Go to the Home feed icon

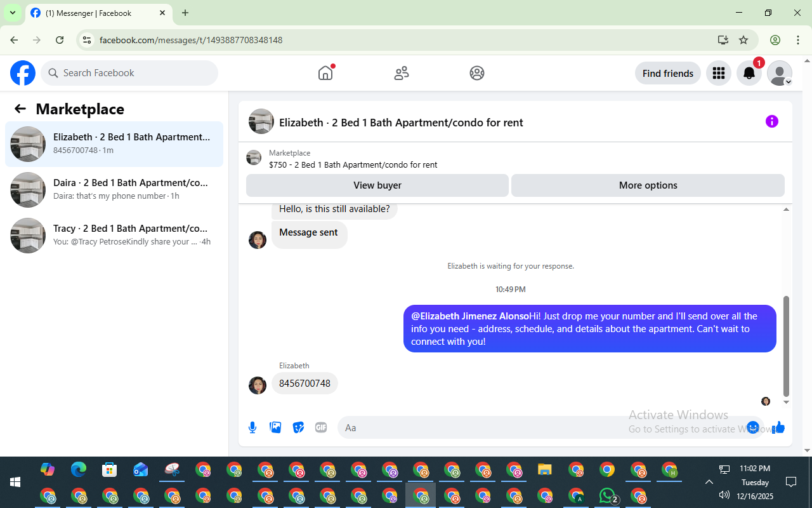(325, 73)
